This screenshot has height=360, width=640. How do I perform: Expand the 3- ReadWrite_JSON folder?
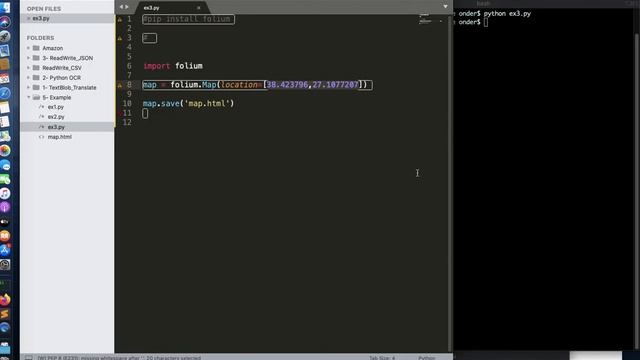29,58
